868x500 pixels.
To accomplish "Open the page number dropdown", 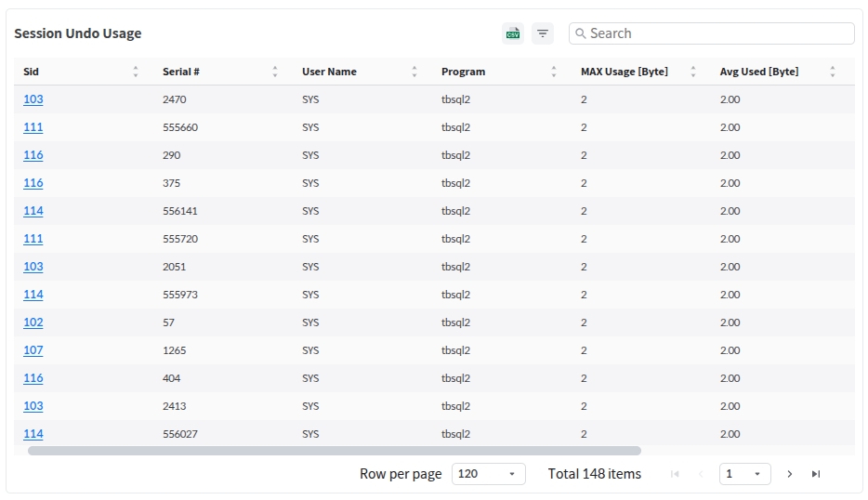I will (745, 474).
